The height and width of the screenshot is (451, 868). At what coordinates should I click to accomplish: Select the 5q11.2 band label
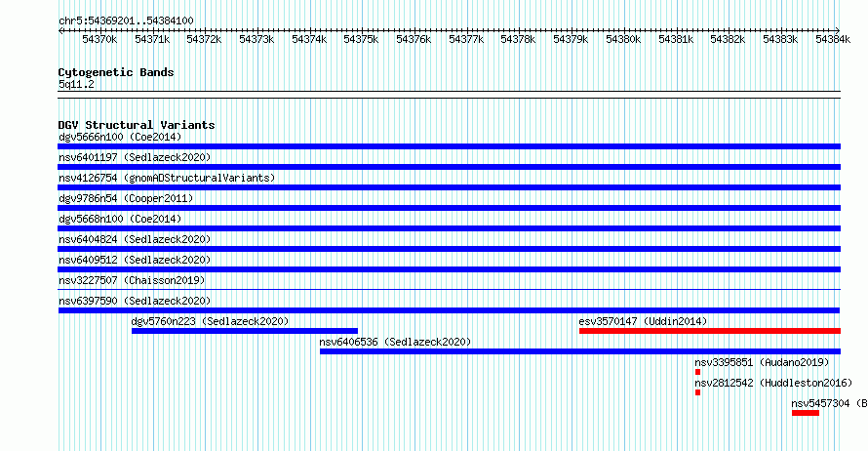point(76,84)
